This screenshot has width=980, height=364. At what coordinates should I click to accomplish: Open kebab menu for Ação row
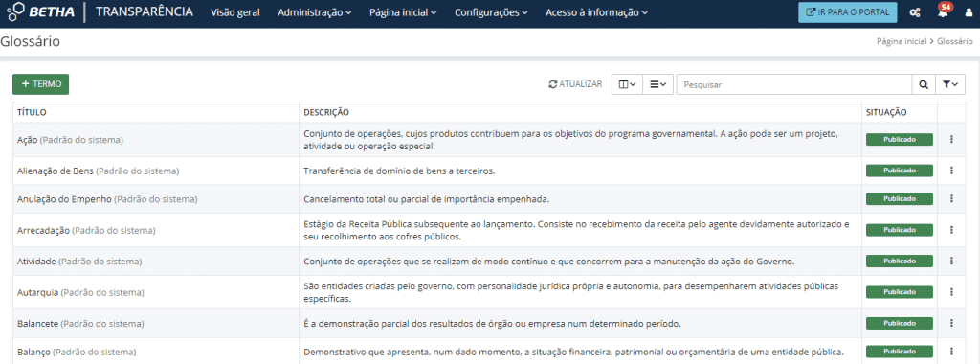[951, 139]
